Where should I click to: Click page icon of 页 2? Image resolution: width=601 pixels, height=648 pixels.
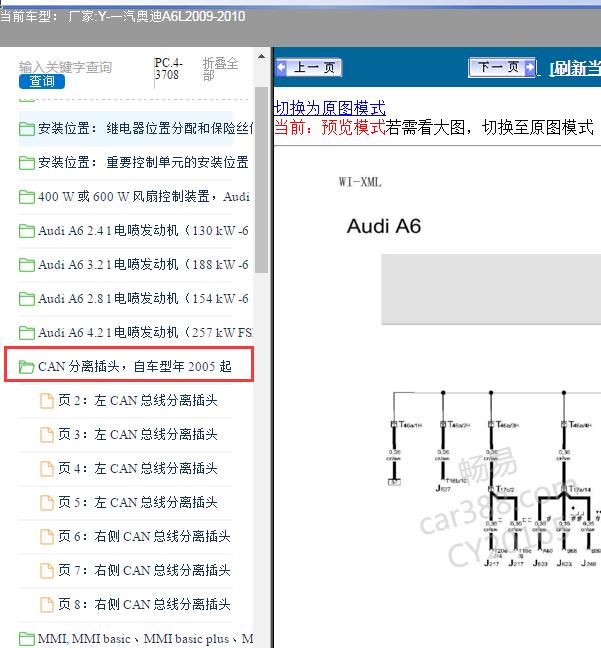coord(47,400)
